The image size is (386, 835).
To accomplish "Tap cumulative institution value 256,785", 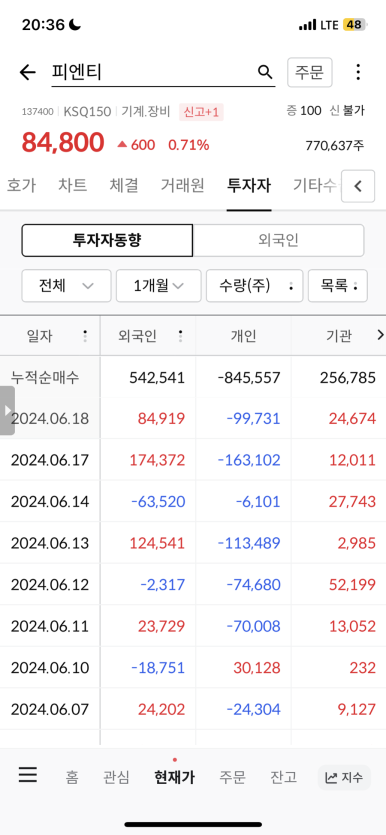I will (x=348, y=378).
